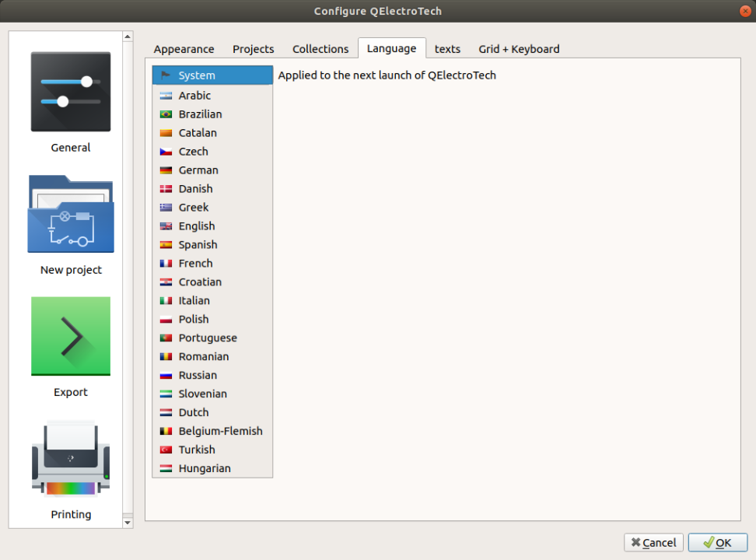This screenshot has height=560, width=756.
Task: Click the Cancel button
Action: pos(654,543)
